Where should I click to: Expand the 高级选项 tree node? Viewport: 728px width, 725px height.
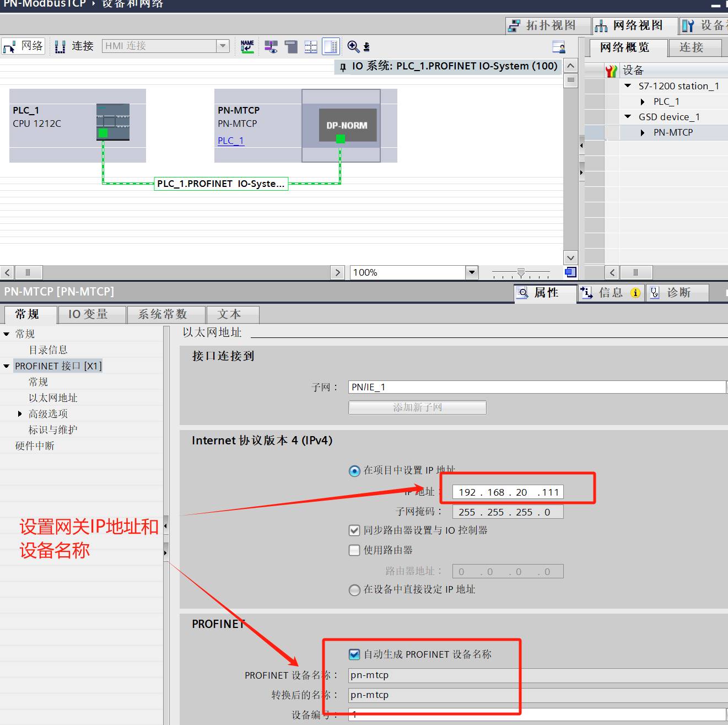pyautogui.click(x=20, y=413)
